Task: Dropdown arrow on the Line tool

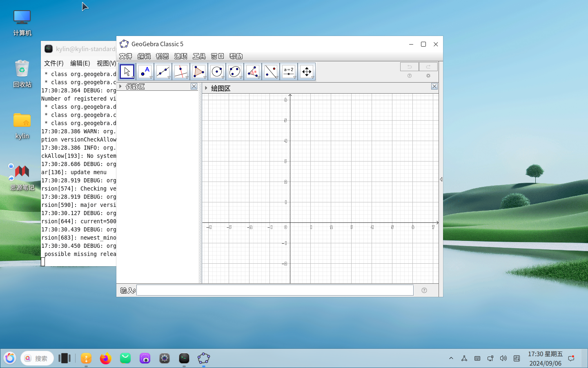Action: (169, 77)
